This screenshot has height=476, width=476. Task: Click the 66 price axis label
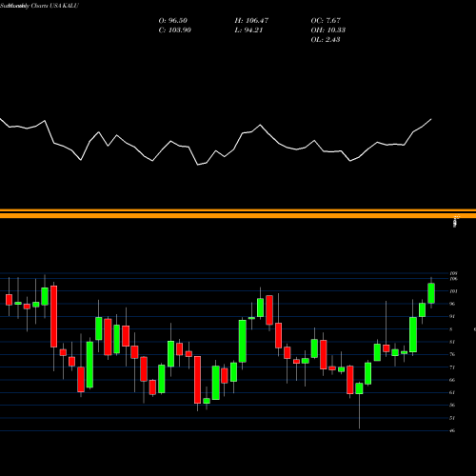453,380
